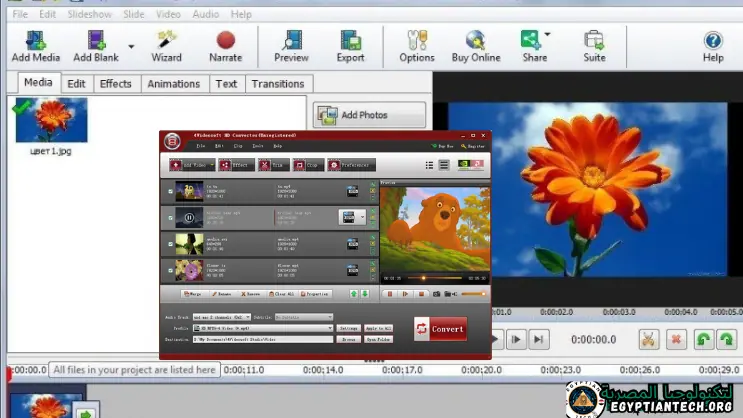This screenshot has height=418, width=743.
Task: Click the Open Folder button in converter
Action: pyautogui.click(x=378, y=339)
